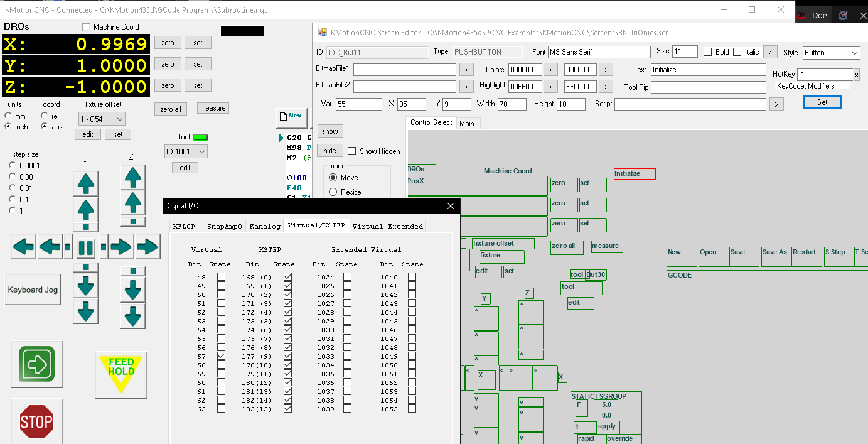Image resolution: width=868 pixels, height=444 pixels.
Task: Click the red STOP sign button
Action: [x=36, y=421]
